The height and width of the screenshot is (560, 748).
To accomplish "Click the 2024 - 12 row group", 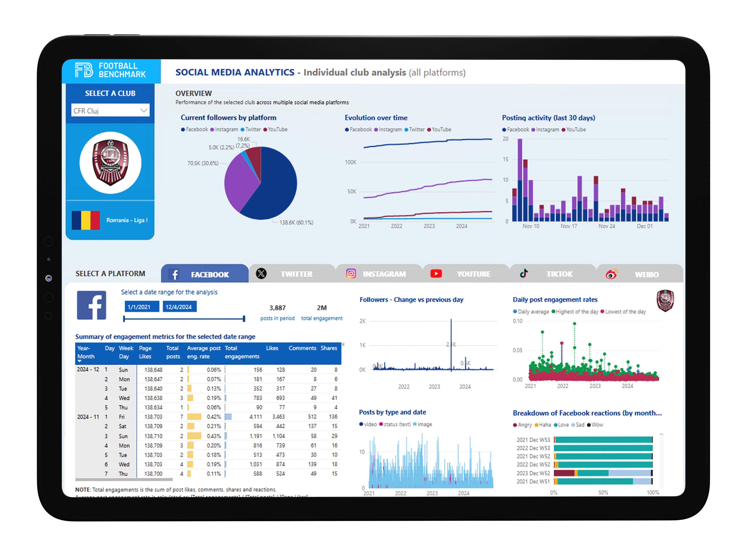I will point(88,369).
